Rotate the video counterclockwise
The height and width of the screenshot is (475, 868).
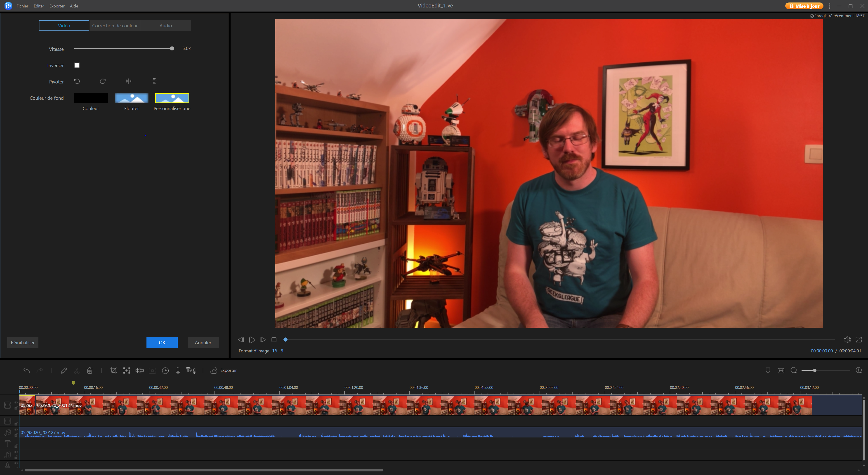[77, 81]
